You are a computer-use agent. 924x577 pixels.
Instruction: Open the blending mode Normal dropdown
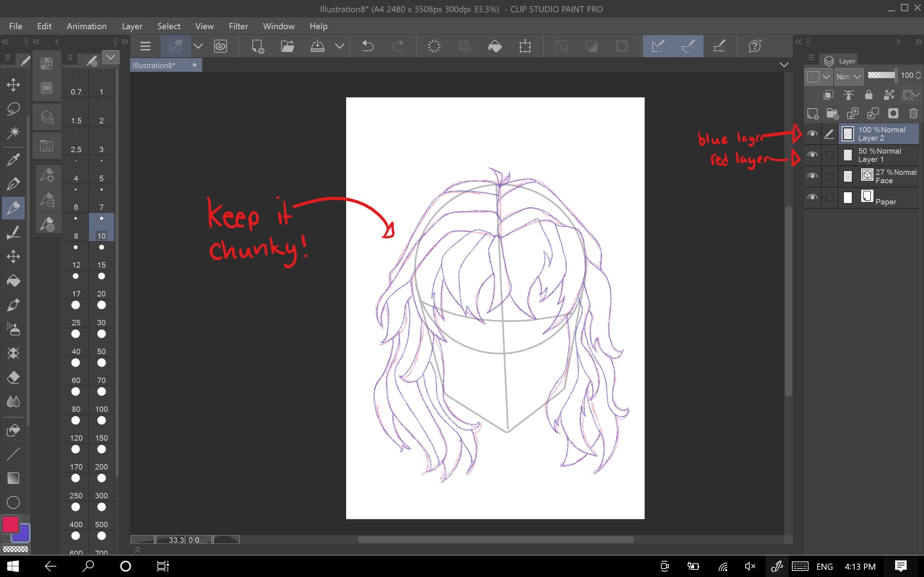[x=849, y=77]
